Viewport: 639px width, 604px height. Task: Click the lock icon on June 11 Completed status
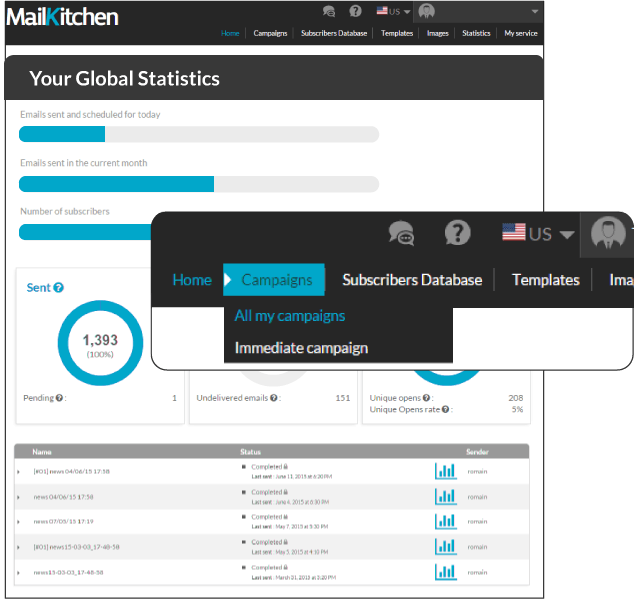286,467
